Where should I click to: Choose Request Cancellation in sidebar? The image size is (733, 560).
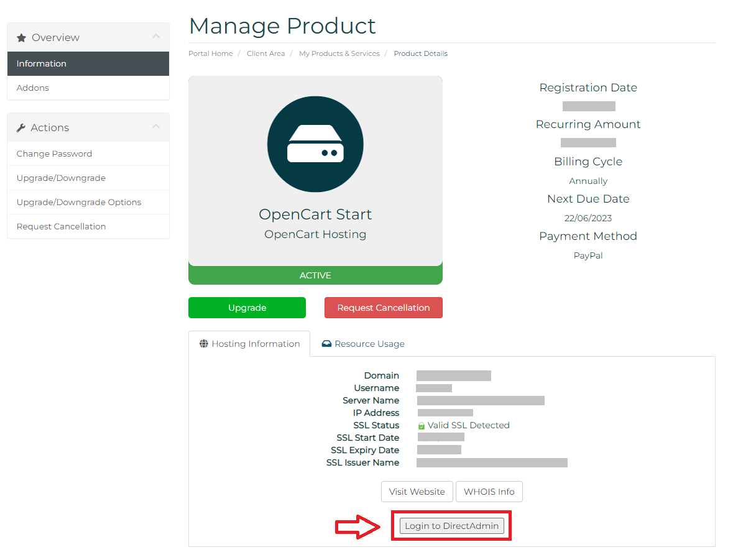pos(88,227)
